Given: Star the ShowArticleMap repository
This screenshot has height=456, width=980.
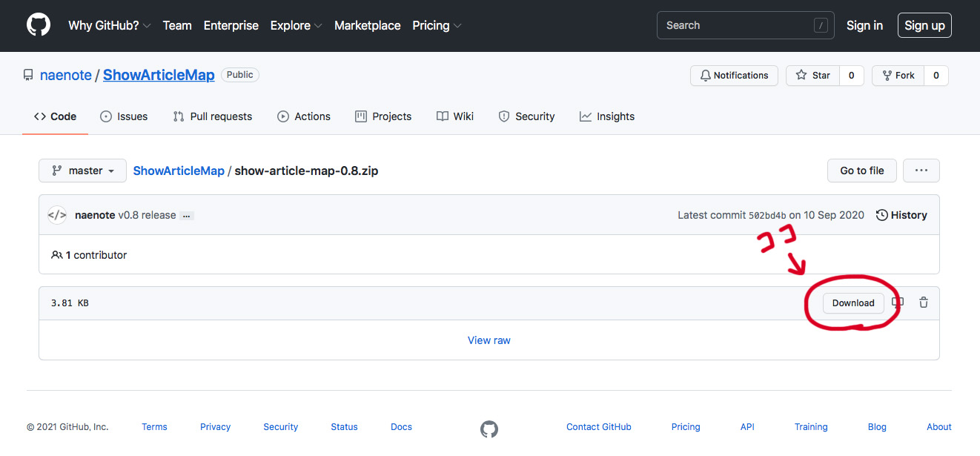Looking at the screenshot, I should [813, 76].
